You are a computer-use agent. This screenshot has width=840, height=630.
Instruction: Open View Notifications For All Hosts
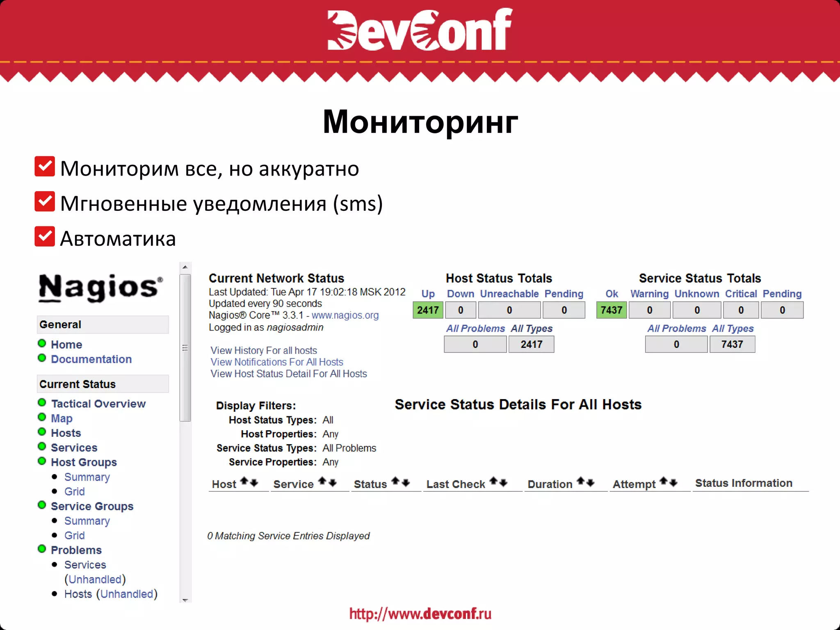click(277, 362)
